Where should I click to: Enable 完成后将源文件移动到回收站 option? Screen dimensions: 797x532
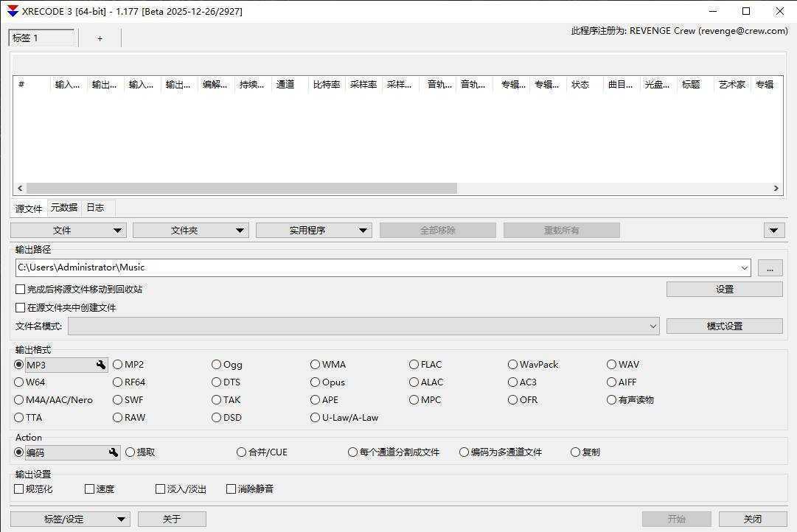pyautogui.click(x=20, y=289)
